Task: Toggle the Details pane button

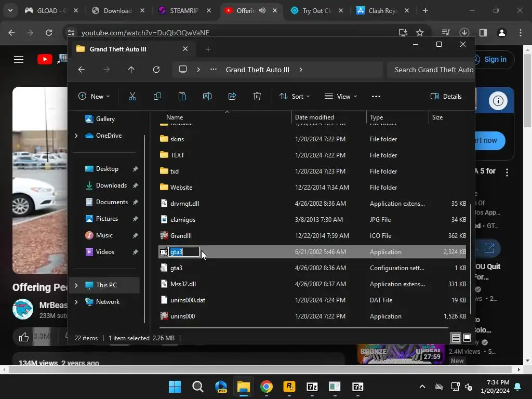Action: (x=446, y=96)
